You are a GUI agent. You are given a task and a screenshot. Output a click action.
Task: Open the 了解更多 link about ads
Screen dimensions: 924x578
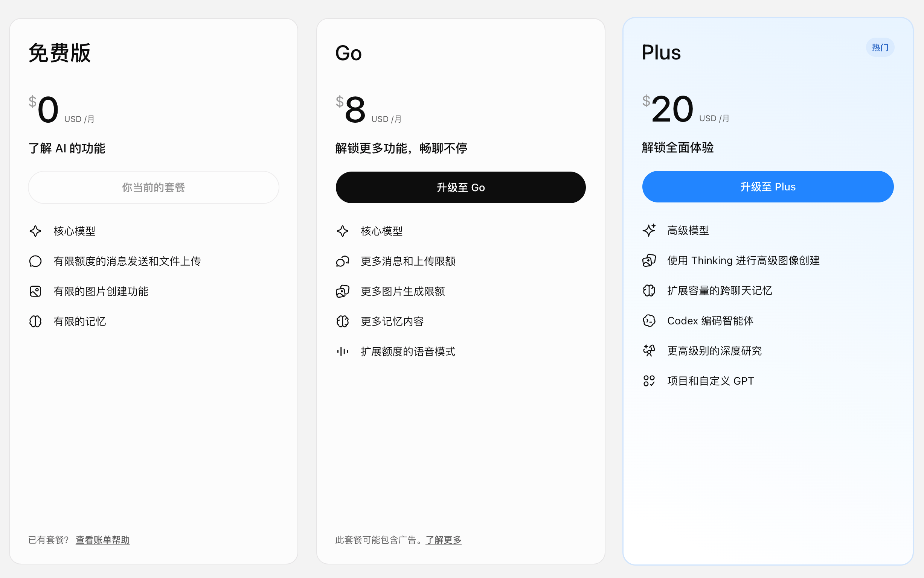pyautogui.click(x=443, y=540)
